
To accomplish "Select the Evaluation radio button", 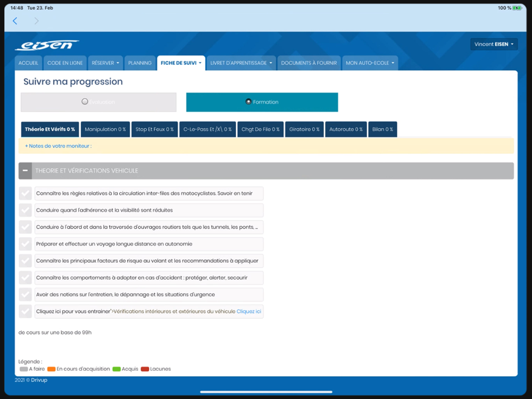I will click(85, 102).
